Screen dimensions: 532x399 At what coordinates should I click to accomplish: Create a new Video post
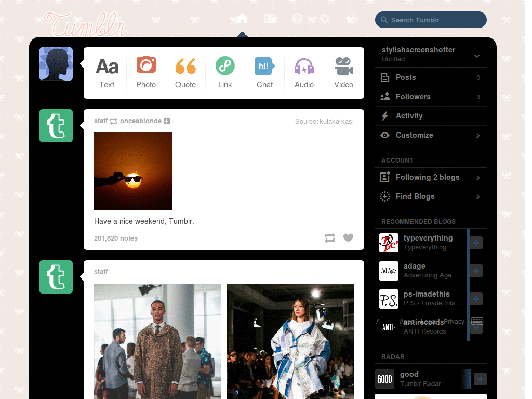pyautogui.click(x=344, y=73)
